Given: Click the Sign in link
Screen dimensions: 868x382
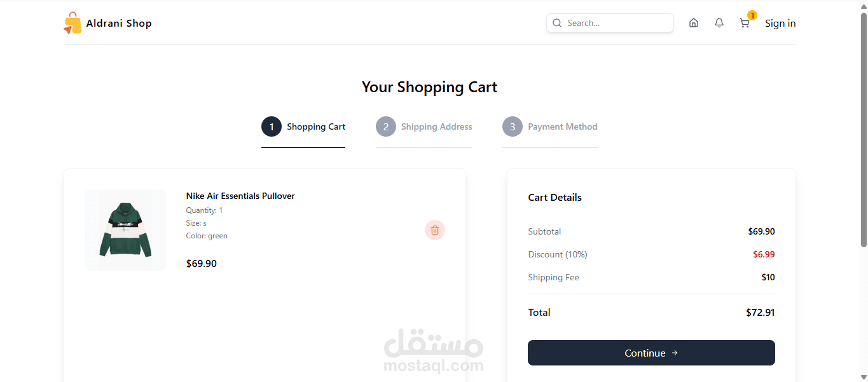Looking at the screenshot, I should (x=780, y=23).
